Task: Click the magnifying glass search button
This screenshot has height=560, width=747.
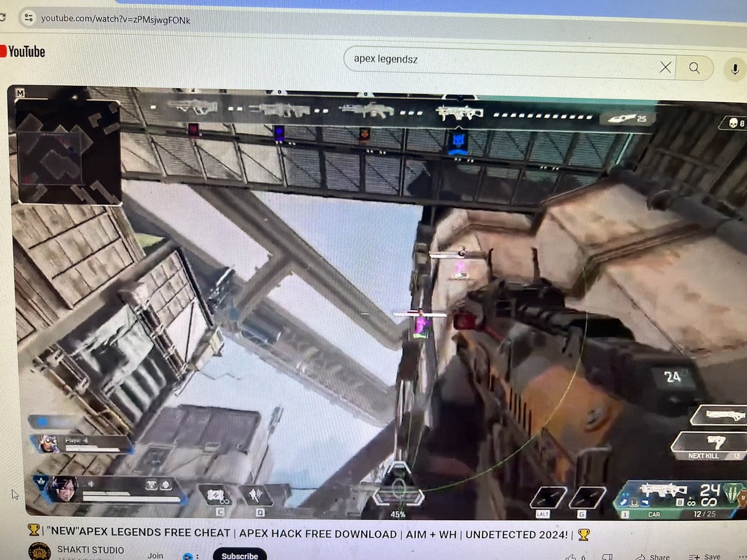Action: [x=695, y=68]
